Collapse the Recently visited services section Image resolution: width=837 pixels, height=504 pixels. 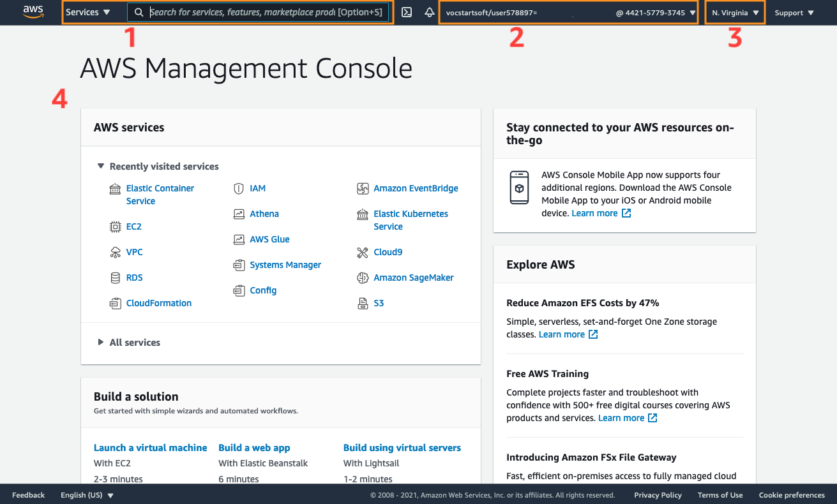[x=158, y=167]
